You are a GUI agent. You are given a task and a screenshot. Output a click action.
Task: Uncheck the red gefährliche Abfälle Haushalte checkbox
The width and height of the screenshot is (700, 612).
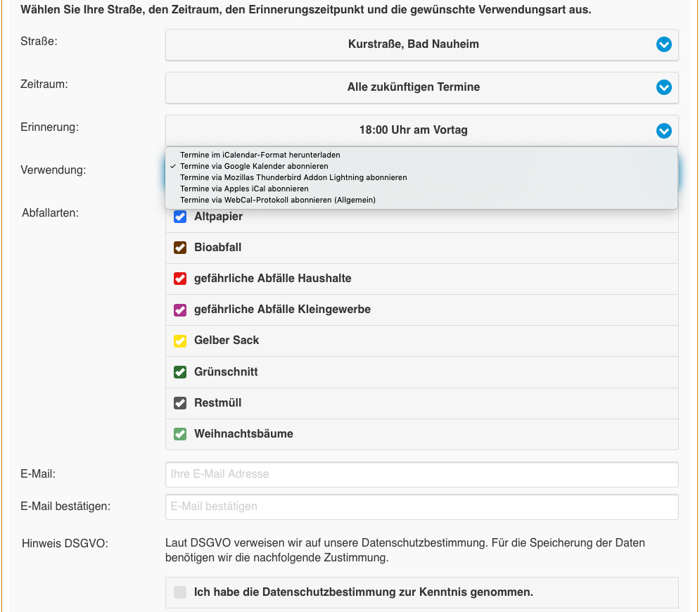[180, 279]
